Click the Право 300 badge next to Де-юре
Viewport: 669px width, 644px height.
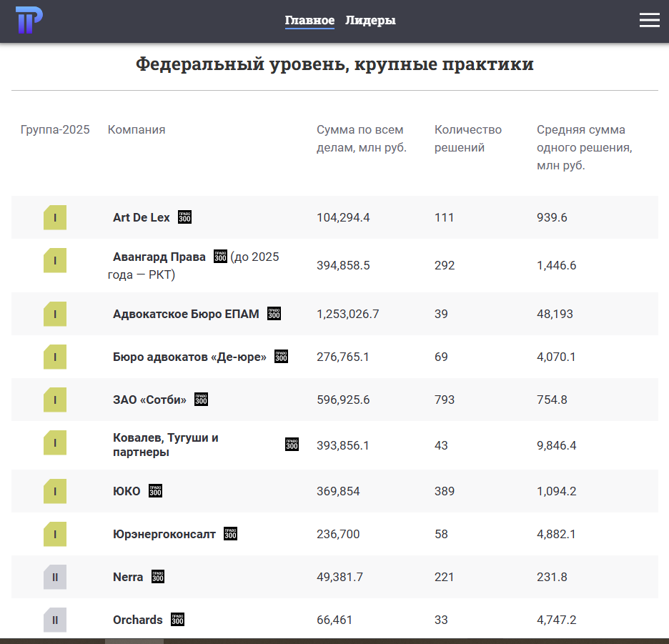pos(281,357)
